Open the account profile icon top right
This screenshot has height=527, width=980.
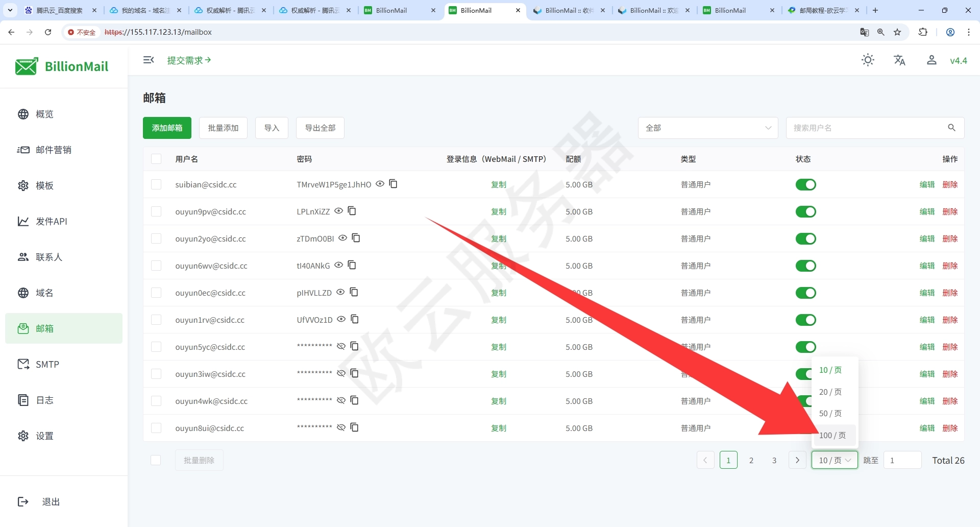[x=931, y=60]
